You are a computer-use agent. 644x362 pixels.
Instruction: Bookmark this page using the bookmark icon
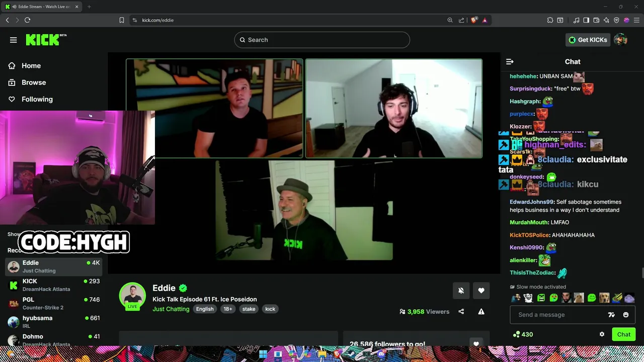click(x=122, y=20)
